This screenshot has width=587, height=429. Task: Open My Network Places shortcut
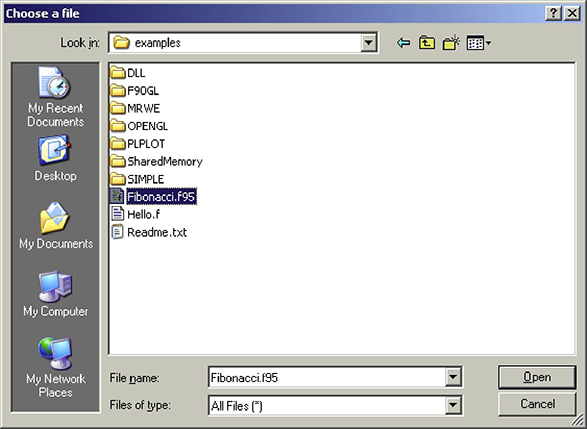click(55, 367)
